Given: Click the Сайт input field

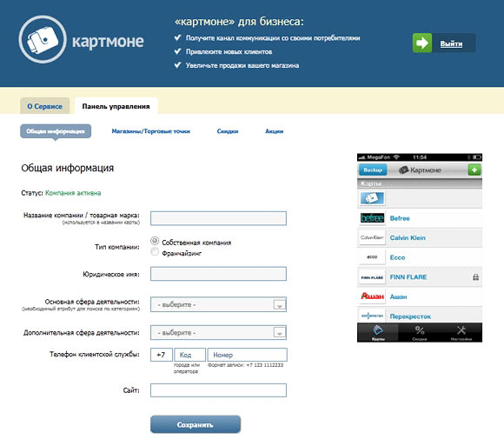Looking at the screenshot, I should (x=218, y=390).
